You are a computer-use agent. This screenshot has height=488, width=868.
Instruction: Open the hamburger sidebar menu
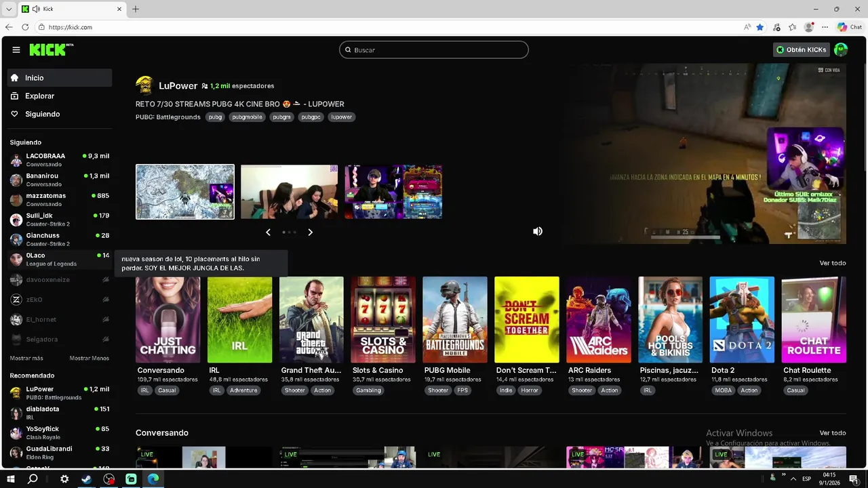point(16,49)
